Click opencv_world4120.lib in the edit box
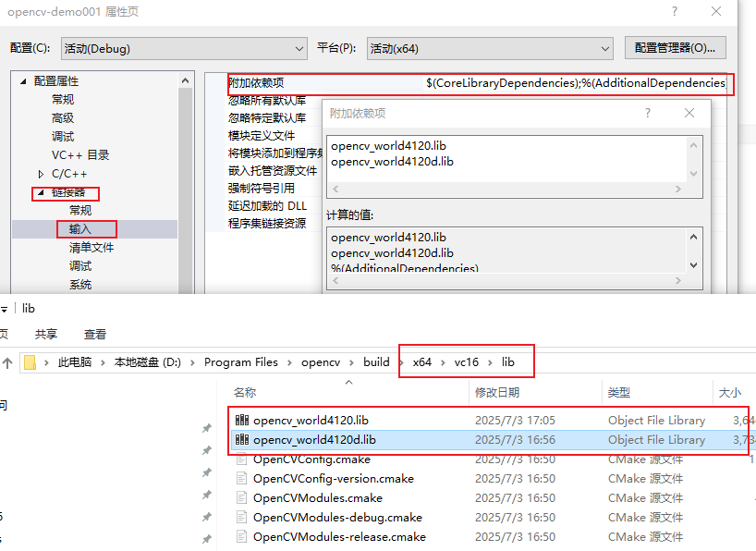The image size is (756, 551). click(x=388, y=146)
